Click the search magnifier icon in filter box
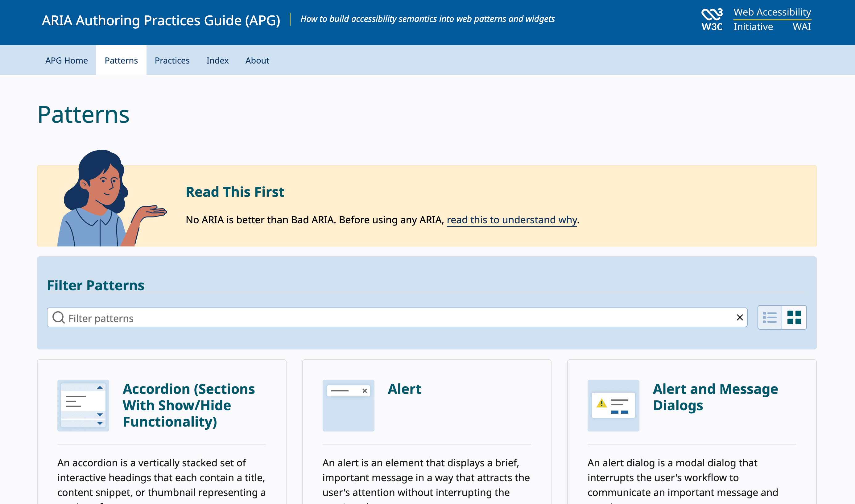The image size is (855, 504). click(x=58, y=318)
